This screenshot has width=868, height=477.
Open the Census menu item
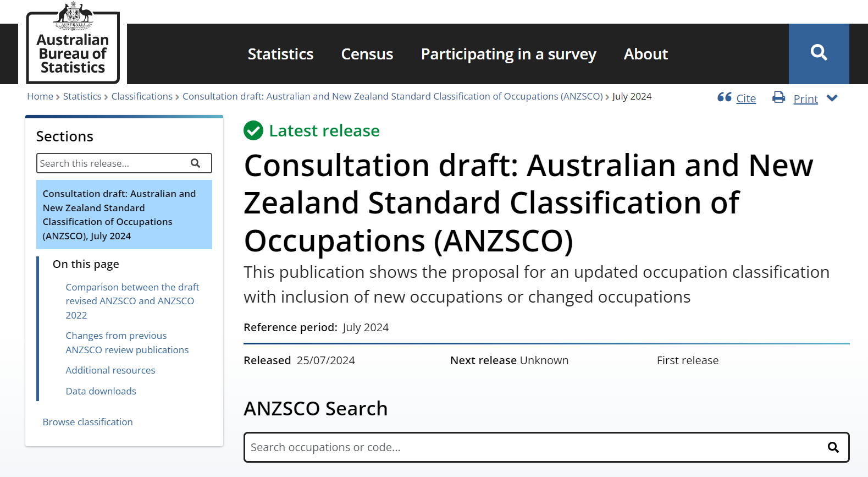(x=367, y=54)
